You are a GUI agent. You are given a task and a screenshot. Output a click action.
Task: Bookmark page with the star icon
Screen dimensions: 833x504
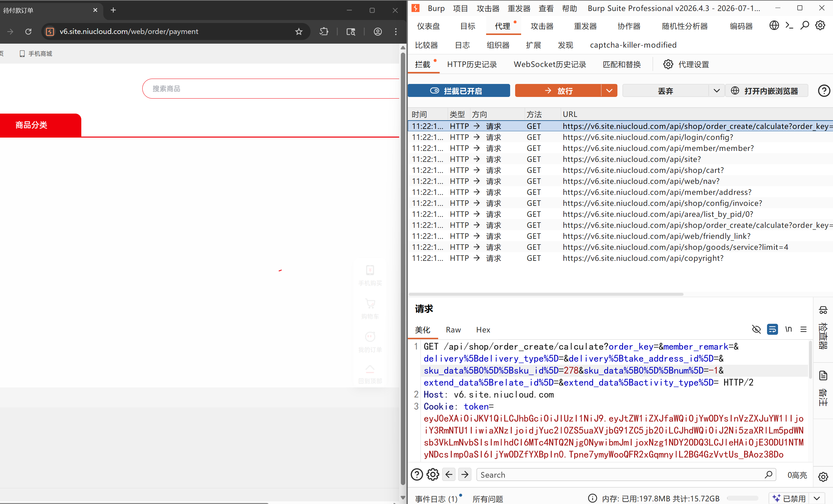point(299,31)
